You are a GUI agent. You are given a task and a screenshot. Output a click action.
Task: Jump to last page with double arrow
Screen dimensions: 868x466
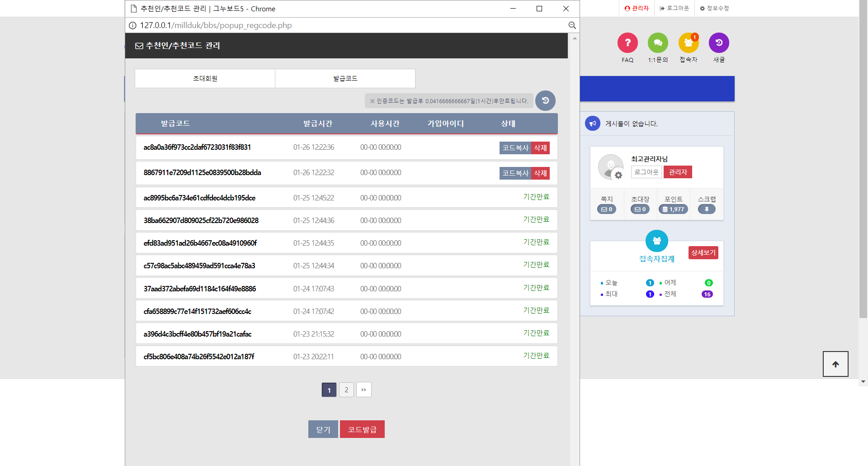tap(363, 390)
